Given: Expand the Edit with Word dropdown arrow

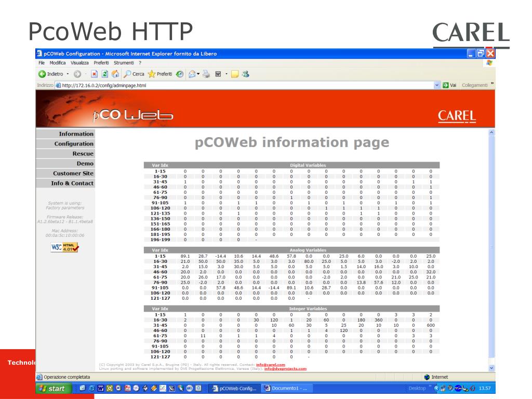Looking at the screenshot, I should 227,74.
